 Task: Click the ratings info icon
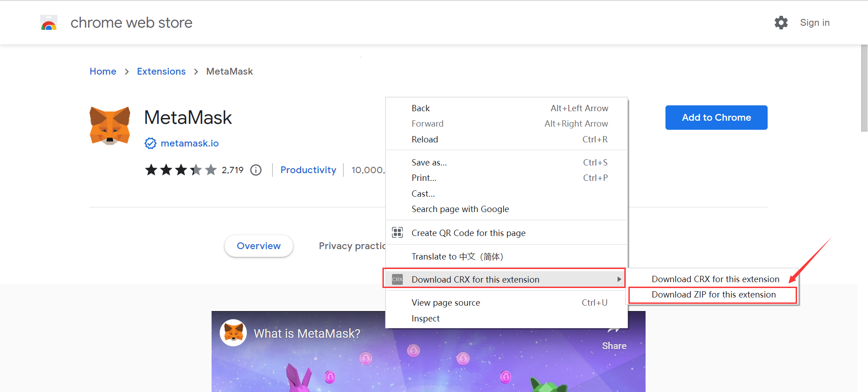(256, 170)
